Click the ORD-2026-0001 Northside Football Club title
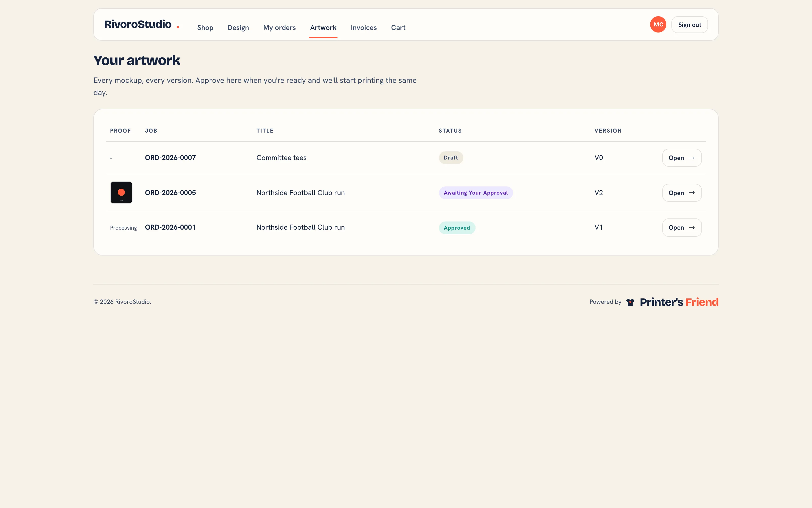 (301, 227)
